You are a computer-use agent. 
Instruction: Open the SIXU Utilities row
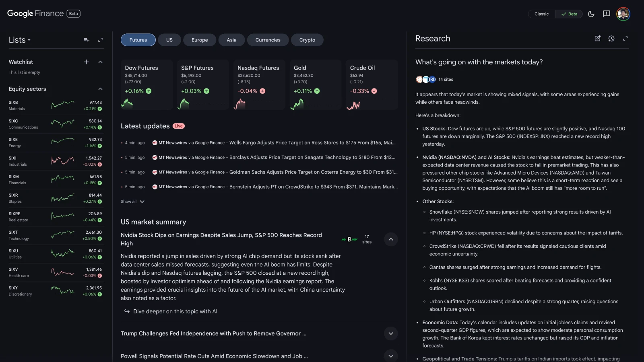56,253
